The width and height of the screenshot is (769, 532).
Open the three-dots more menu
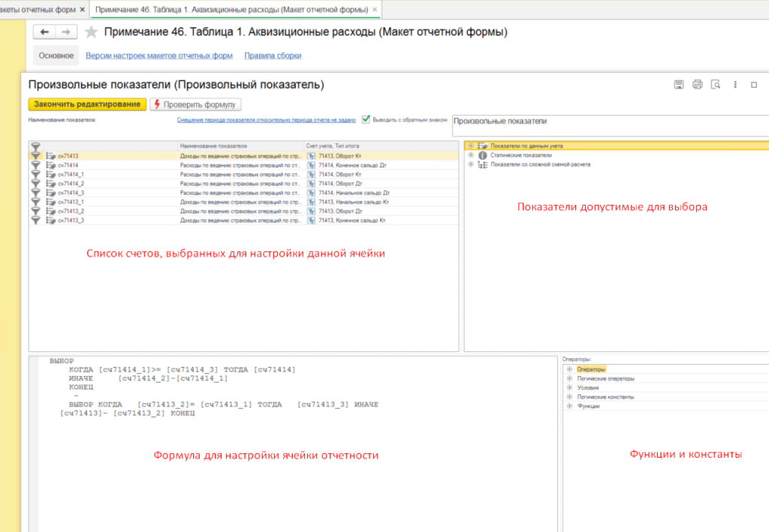(735, 85)
